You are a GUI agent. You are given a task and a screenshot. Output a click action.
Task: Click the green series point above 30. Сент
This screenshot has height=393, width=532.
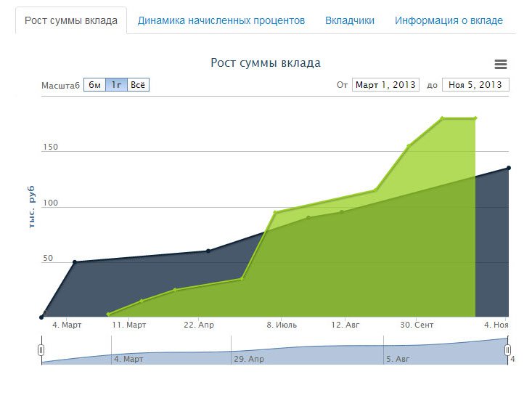[x=409, y=146]
